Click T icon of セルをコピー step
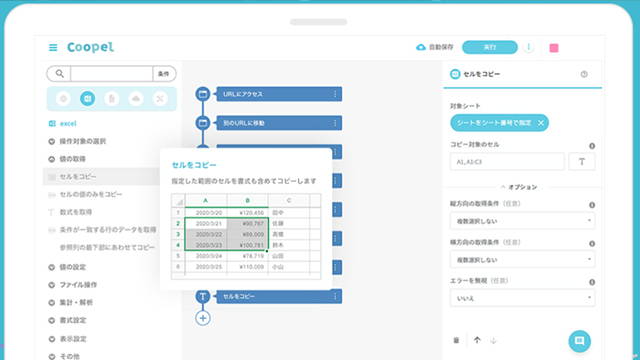Screen dimensions: 640x360 click(x=202, y=296)
